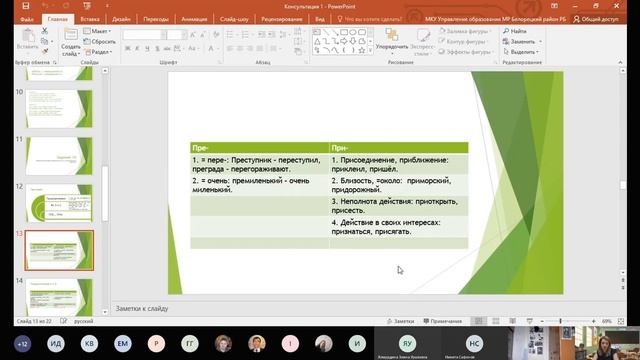
Task: Expand the shapes gallery more arrow
Action: coord(370,51)
